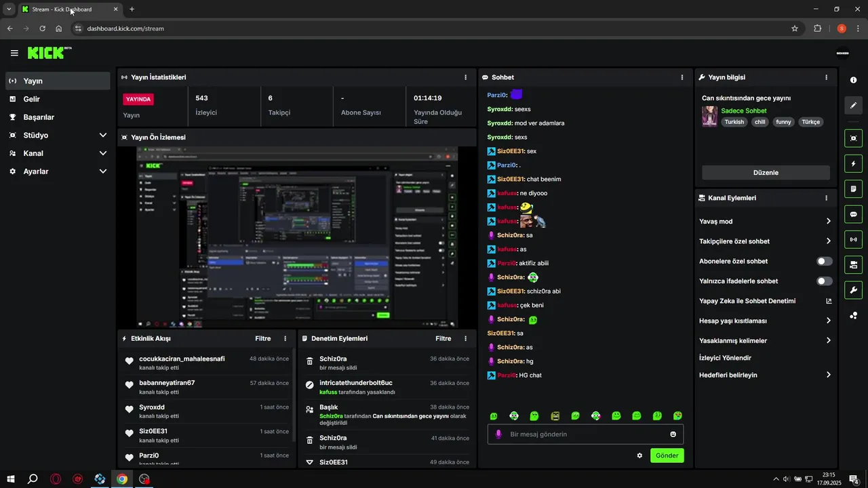Toggle the channel actions camera widget icon

853,264
